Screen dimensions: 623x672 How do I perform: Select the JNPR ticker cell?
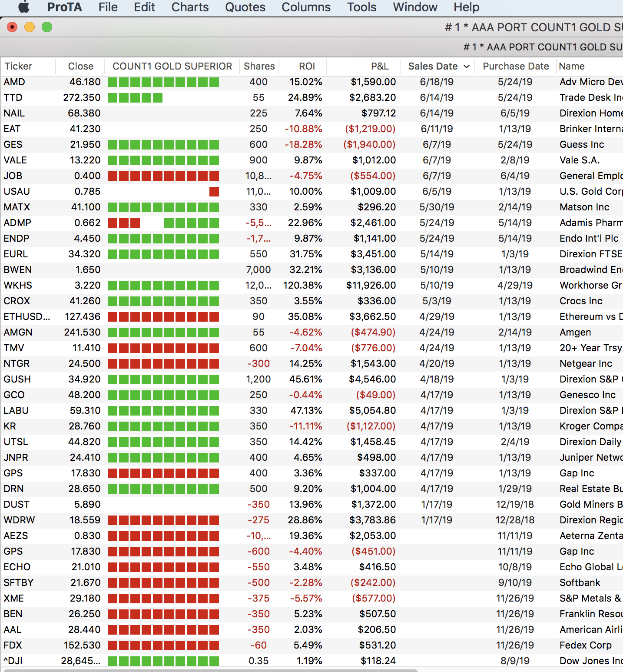(x=16, y=457)
